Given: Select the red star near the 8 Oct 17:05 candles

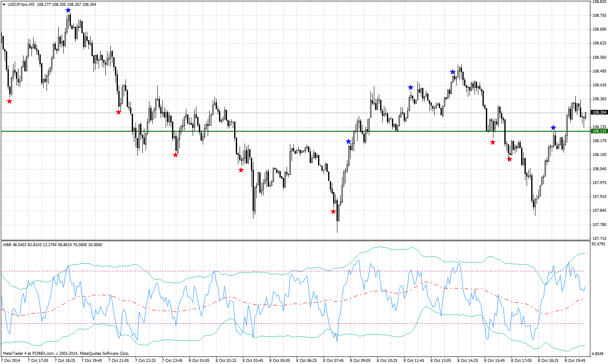Looking at the screenshot, I should click(510, 159).
